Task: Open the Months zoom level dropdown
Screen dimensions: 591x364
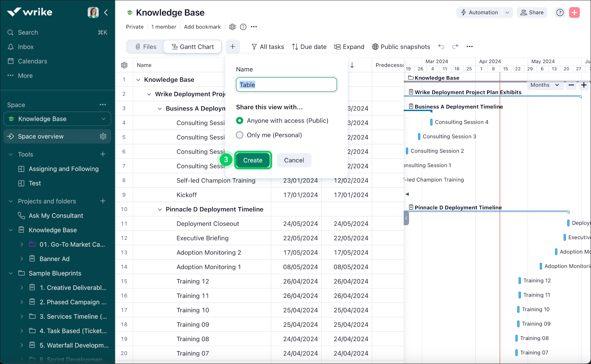Action: pyautogui.click(x=545, y=85)
